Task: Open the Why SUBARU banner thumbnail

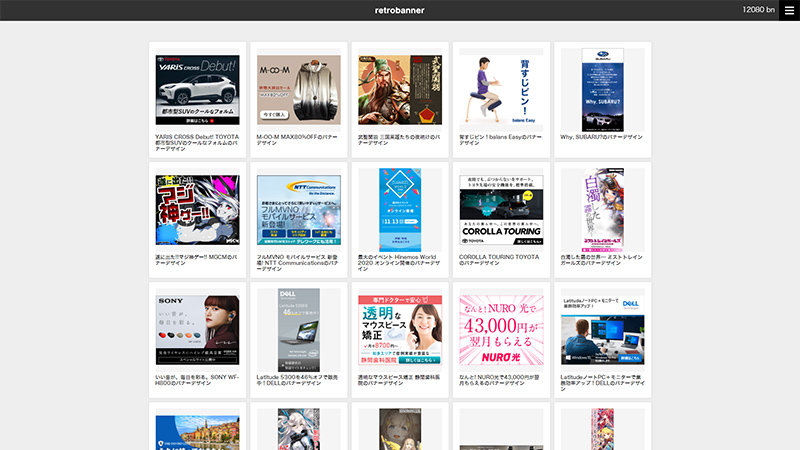Action: point(602,89)
